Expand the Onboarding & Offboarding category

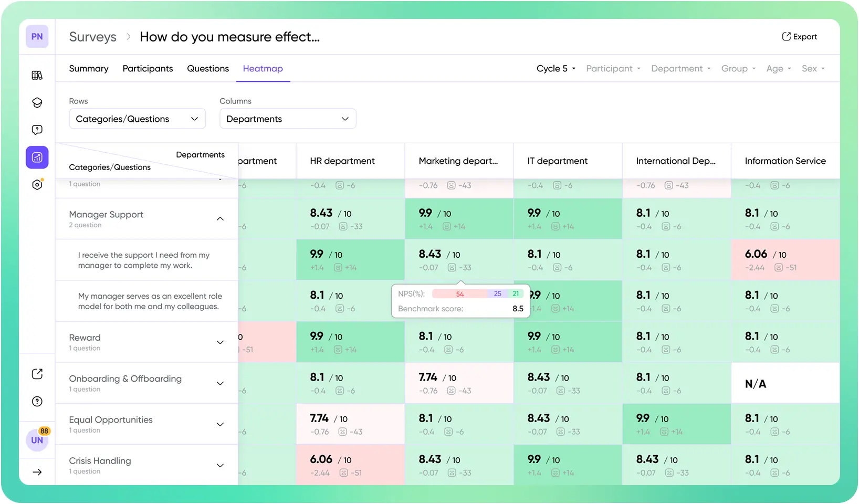click(x=220, y=383)
